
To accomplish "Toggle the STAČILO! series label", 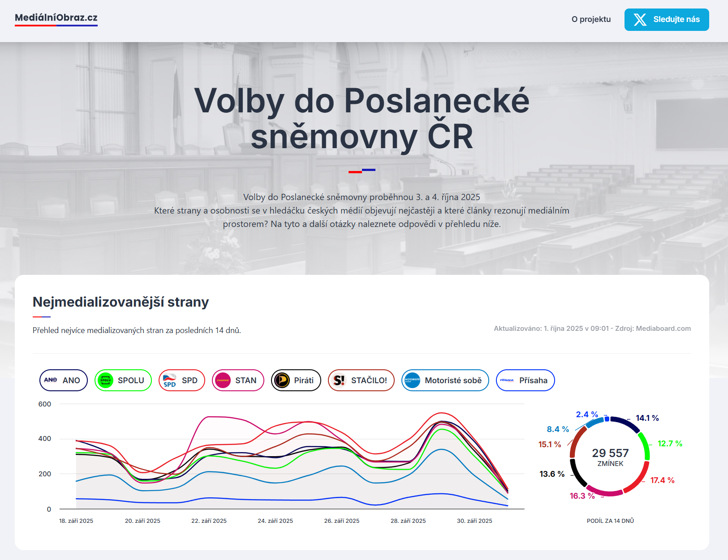I will pyautogui.click(x=369, y=380).
